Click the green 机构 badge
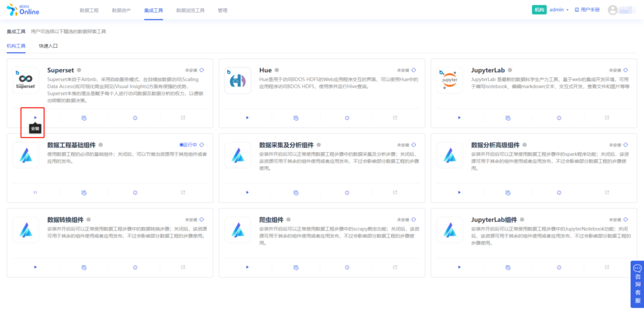 539,9
